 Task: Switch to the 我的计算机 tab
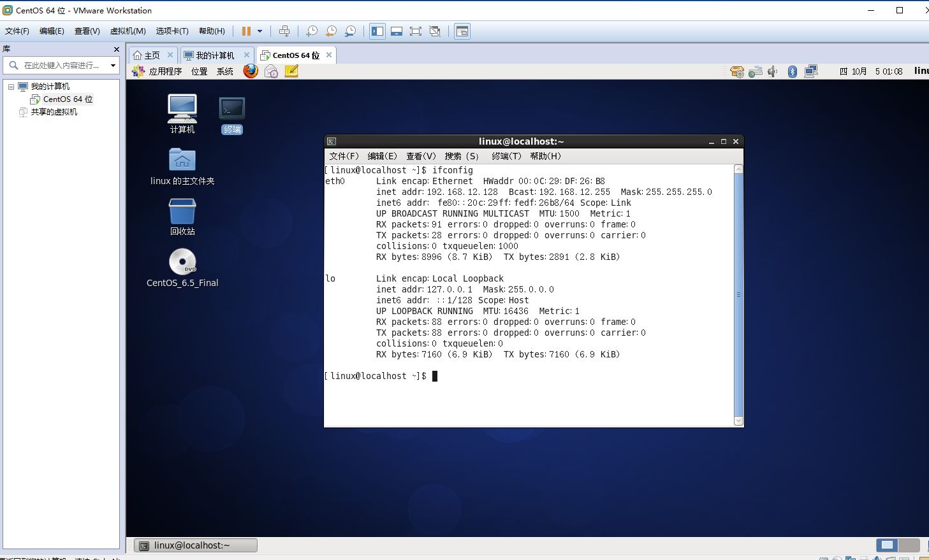215,55
